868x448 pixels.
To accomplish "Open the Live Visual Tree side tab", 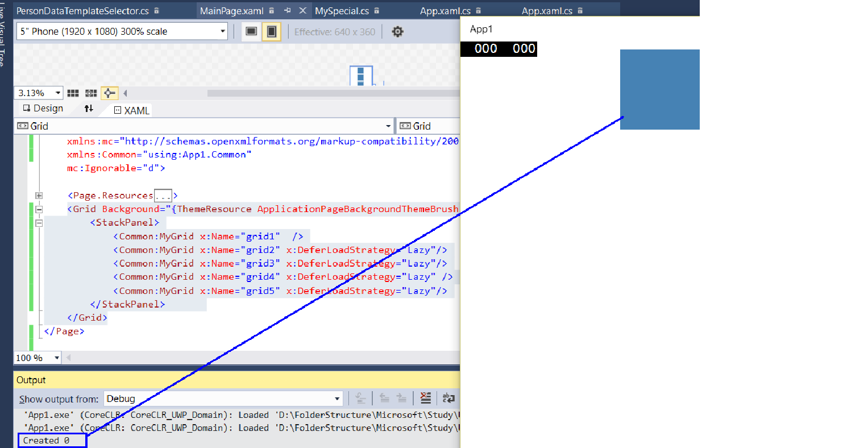I will tap(2, 34).
